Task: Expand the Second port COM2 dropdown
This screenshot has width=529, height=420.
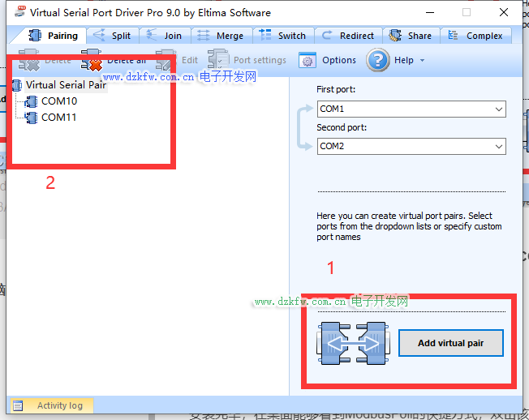Action: point(498,146)
